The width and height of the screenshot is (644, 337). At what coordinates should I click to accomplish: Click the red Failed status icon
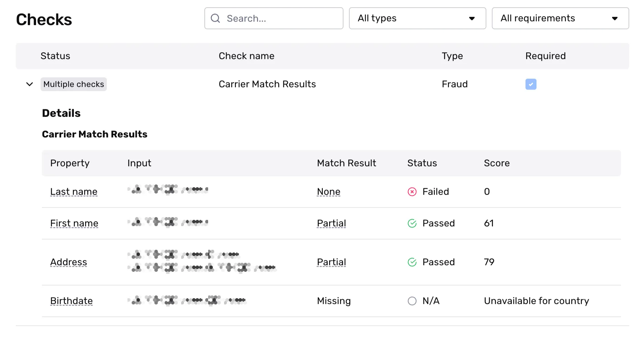coord(412,192)
